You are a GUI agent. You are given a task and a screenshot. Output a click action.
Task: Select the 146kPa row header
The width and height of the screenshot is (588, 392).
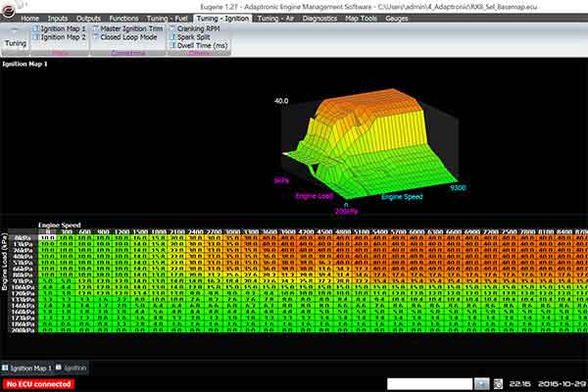point(24,306)
